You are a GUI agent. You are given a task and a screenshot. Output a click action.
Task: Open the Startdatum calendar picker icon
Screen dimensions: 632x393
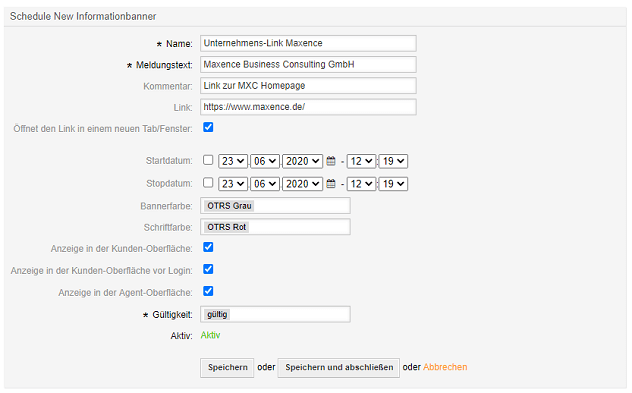pos(331,161)
